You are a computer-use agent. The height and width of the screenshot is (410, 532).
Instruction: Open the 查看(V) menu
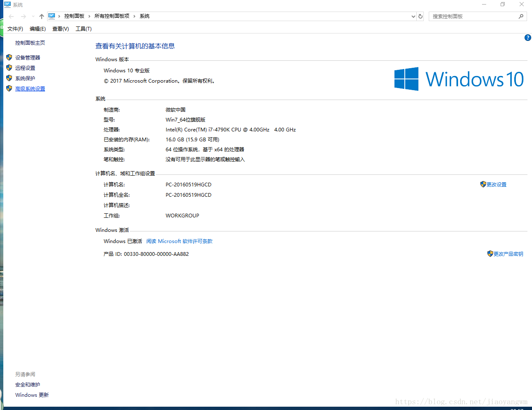(x=61, y=29)
